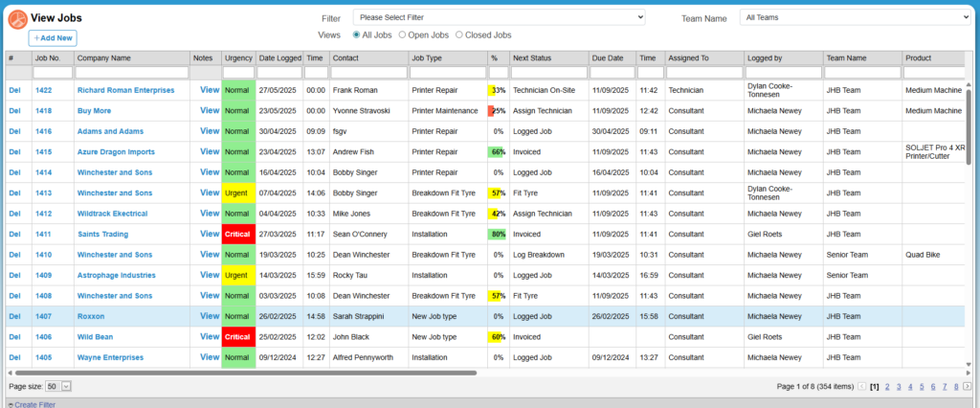Click the Alfred Pennyworth contact cell
This screenshot has height=408, width=980.
tap(367, 357)
